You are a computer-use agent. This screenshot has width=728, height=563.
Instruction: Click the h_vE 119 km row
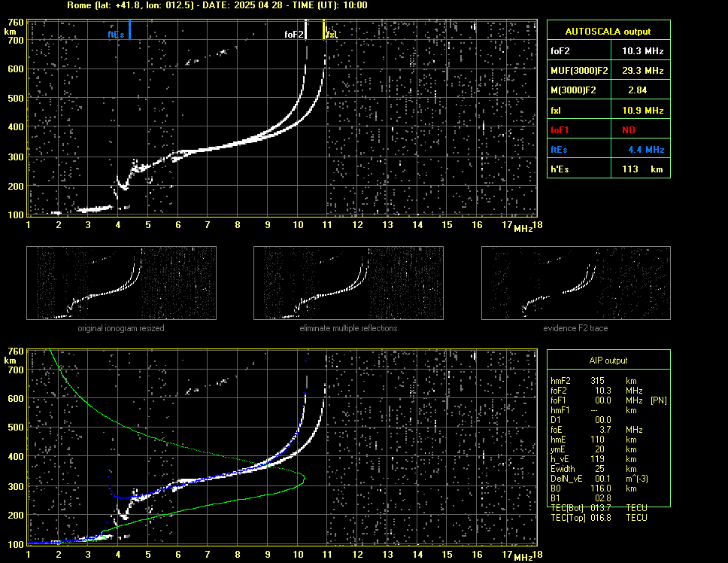593,459
